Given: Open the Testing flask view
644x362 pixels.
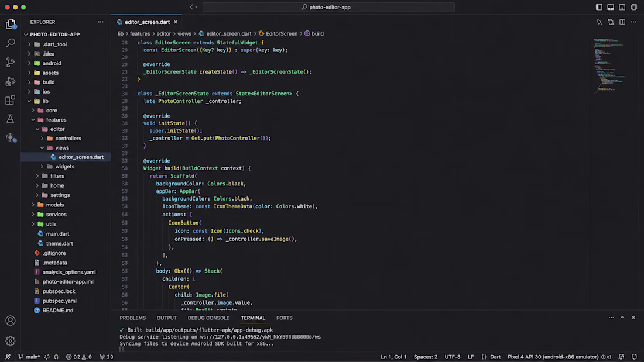Looking at the screenshot, I should pos(11,119).
